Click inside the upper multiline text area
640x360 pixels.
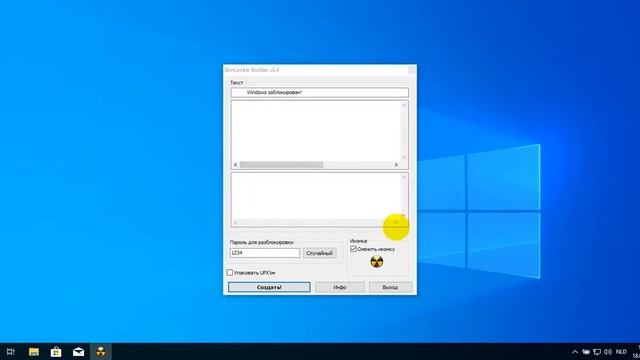coord(316,131)
